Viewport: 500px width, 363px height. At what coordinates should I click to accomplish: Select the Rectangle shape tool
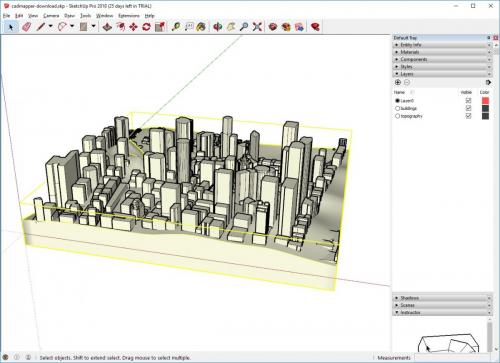point(83,27)
